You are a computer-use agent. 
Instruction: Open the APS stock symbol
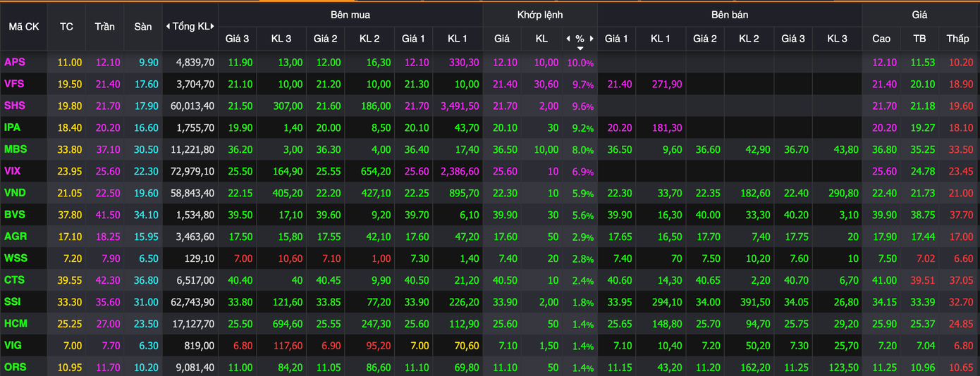click(x=15, y=63)
